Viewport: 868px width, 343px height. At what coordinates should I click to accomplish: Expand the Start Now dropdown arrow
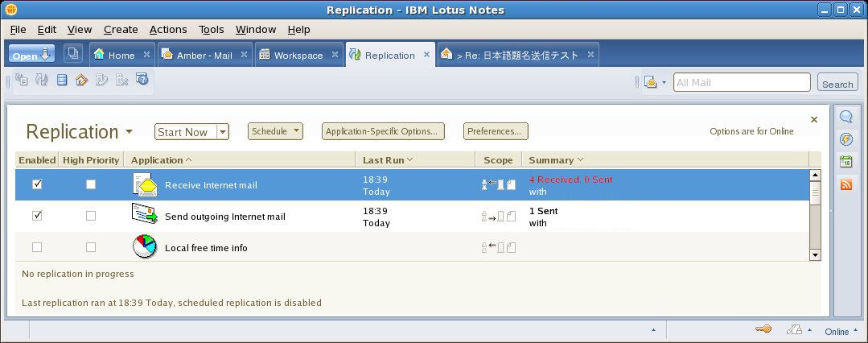pyautogui.click(x=223, y=132)
